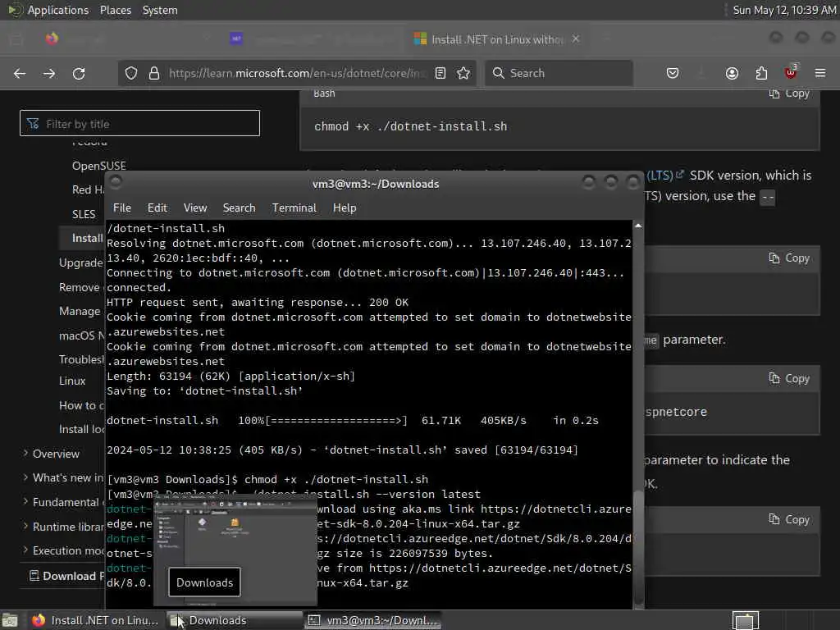
Task: Open the Places menu in top panel
Action: (x=116, y=10)
